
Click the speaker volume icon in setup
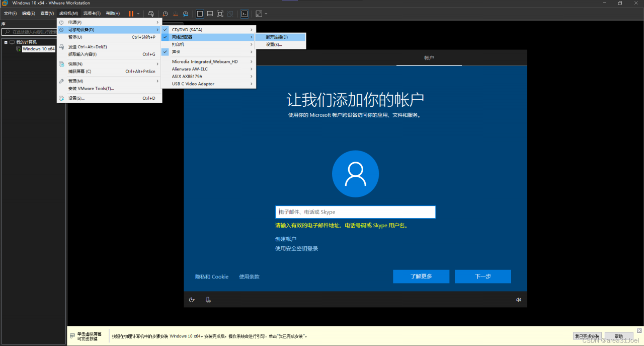[x=519, y=300]
